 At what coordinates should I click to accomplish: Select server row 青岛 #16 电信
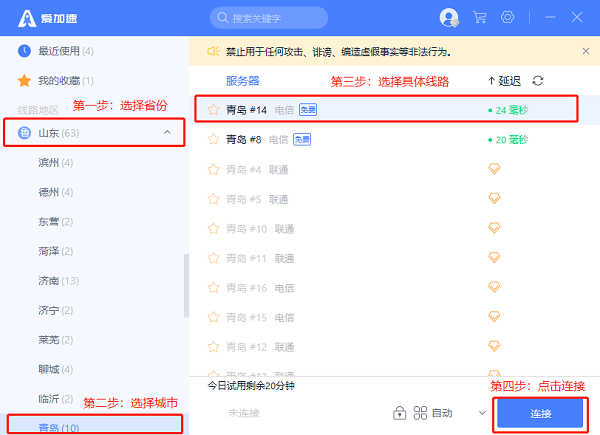(x=394, y=287)
